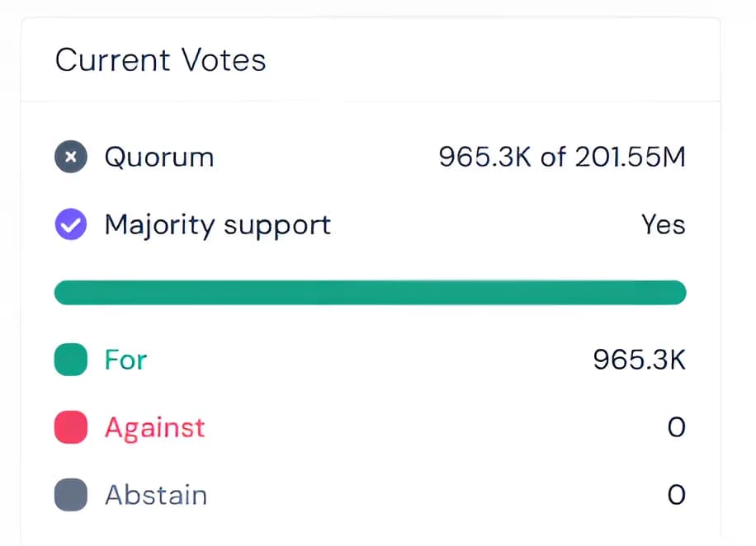
Task: Select the Abstain vote label
Action: coord(155,496)
